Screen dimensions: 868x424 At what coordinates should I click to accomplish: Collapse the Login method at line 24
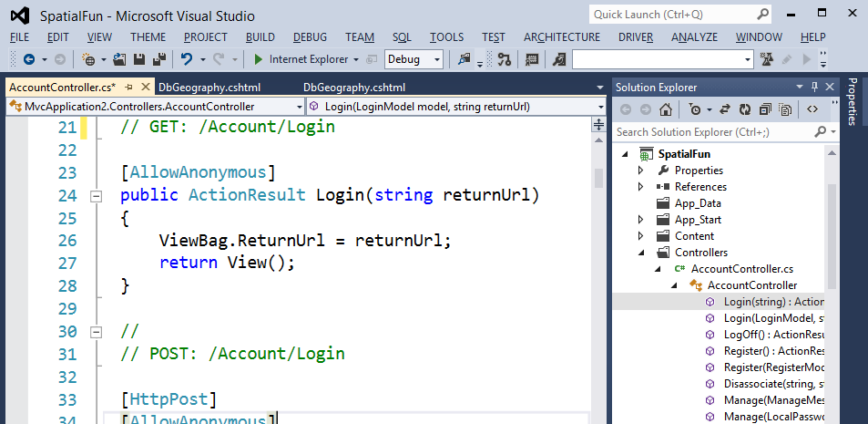click(x=95, y=196)
